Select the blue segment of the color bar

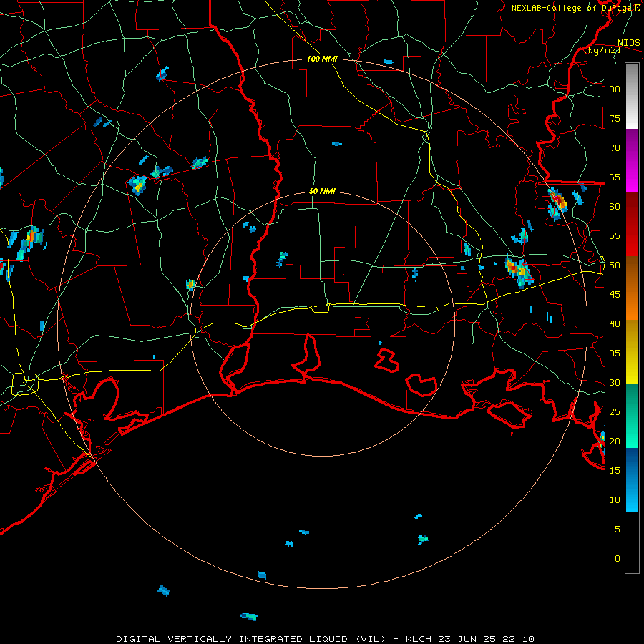[x=632, y=479]
